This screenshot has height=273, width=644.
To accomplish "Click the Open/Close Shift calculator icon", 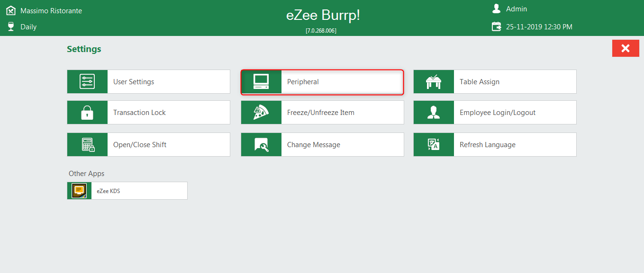I will click(87, 145).
